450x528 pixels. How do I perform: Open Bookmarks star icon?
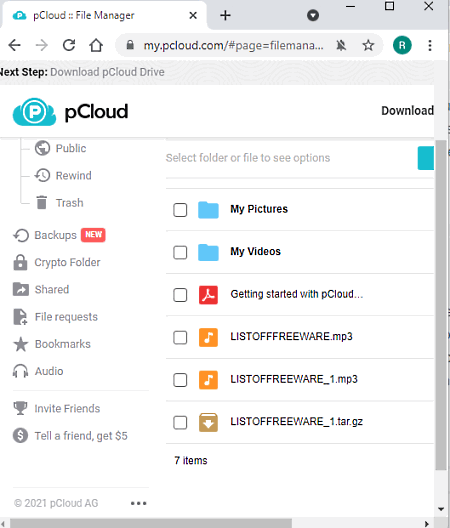coord(21,344)
